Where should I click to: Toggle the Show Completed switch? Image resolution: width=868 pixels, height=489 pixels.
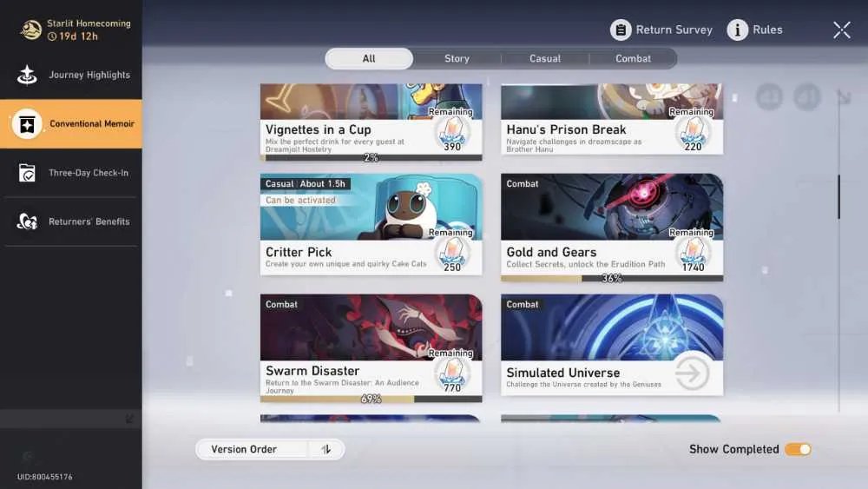coord(798,449)
